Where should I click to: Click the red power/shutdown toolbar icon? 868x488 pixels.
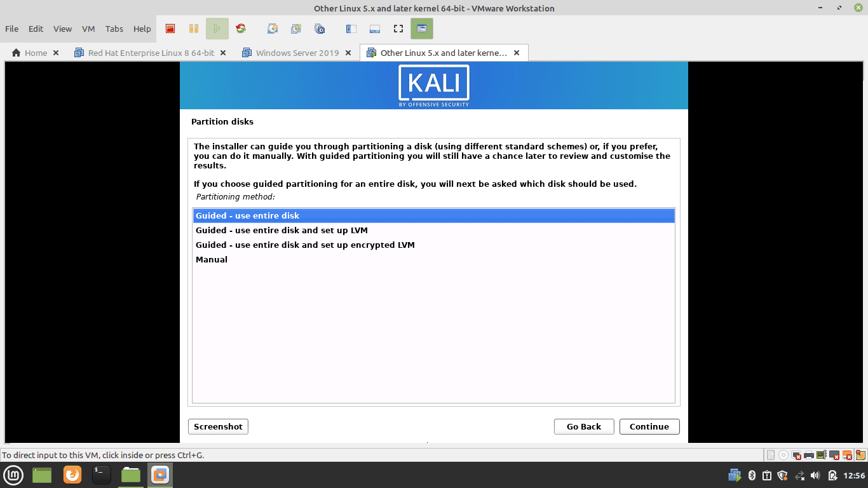(x=170, y=29)
